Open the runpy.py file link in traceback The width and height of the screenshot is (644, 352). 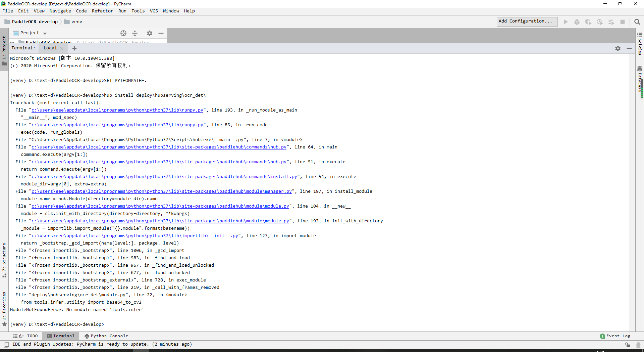[117, 110]
